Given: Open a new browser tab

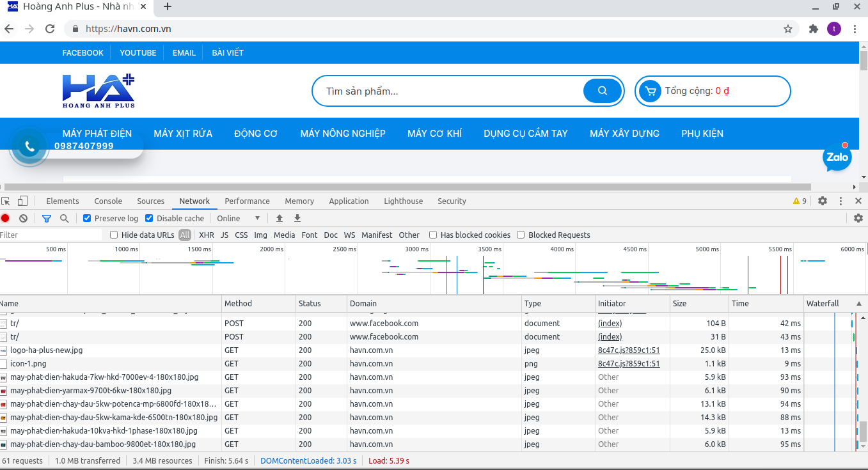Looking at the screenshot, I should 168,7.
